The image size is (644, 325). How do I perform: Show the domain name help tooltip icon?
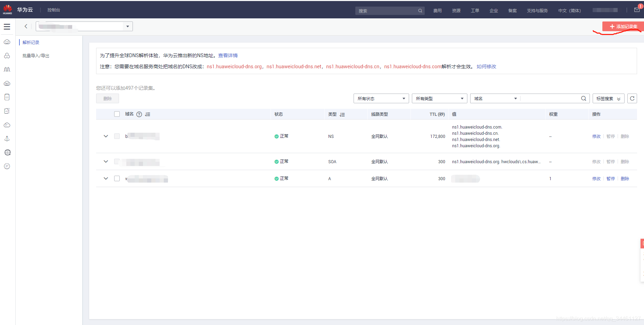139,114
